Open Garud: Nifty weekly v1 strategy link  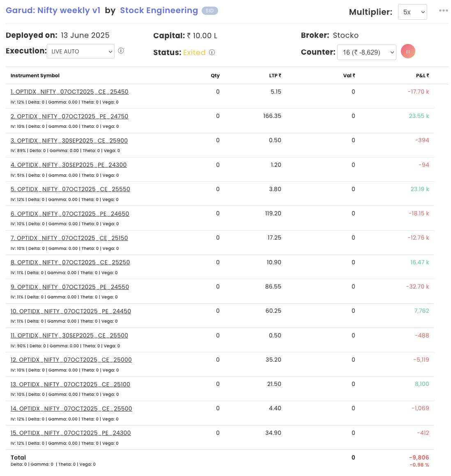point(53,10)
